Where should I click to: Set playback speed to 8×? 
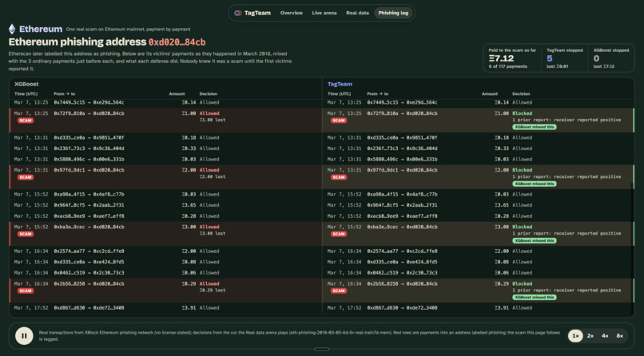(619, 336)
